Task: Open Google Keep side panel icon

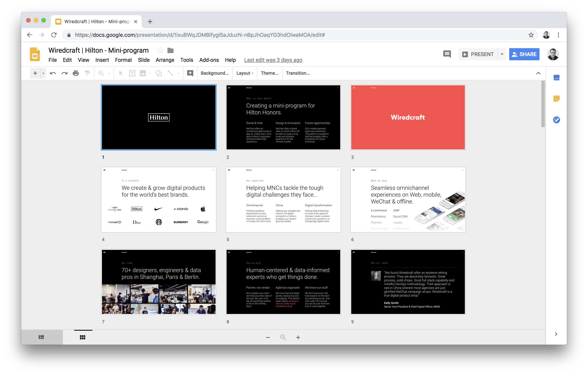Action: click(556, 99)
